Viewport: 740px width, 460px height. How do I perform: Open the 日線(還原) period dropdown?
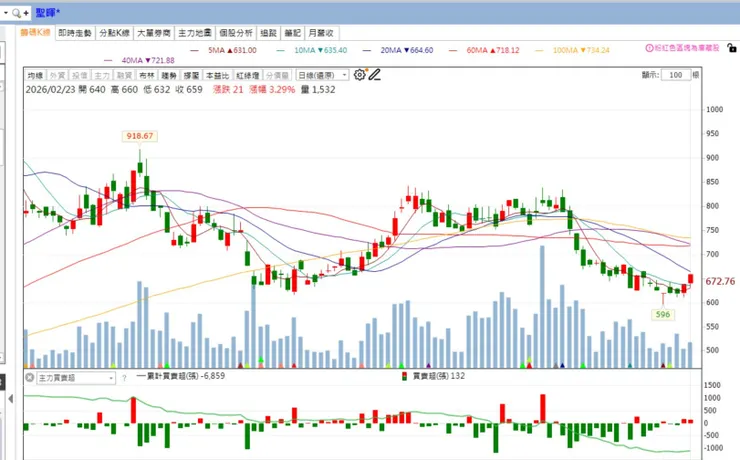322,75
